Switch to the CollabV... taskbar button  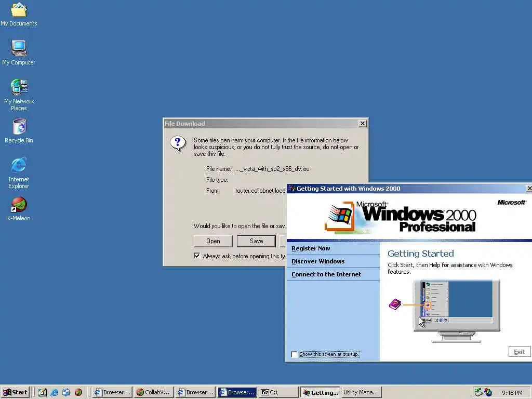point(153,392)
